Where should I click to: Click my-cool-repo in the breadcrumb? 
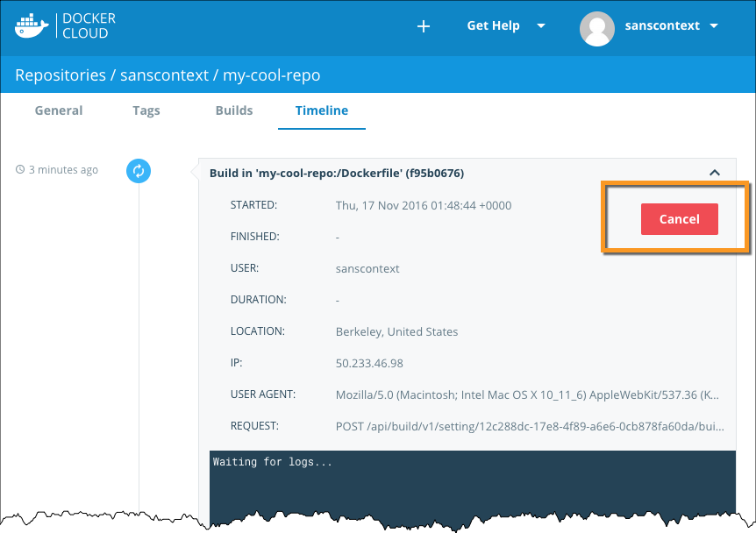[272, 75]
